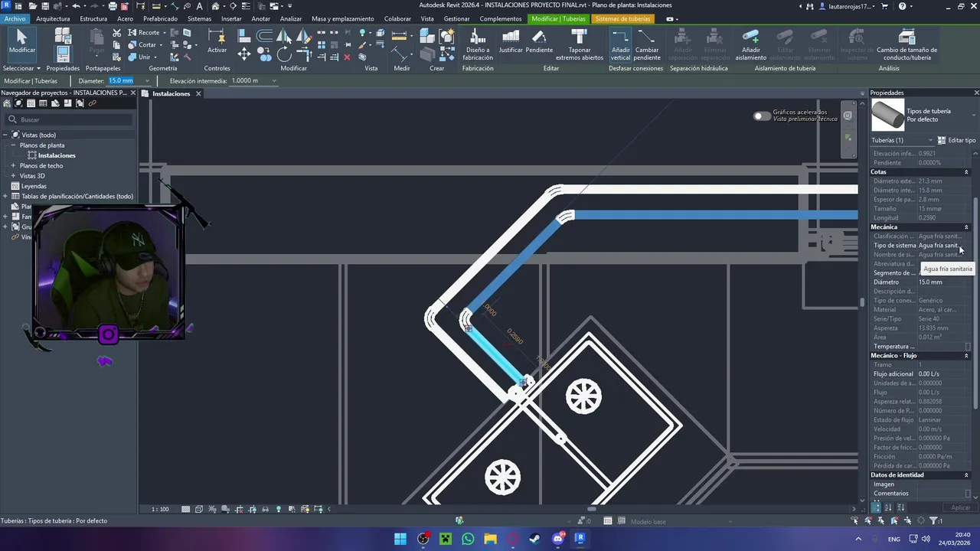Activate Cambiar pendiente option

[x=647, y=46]
